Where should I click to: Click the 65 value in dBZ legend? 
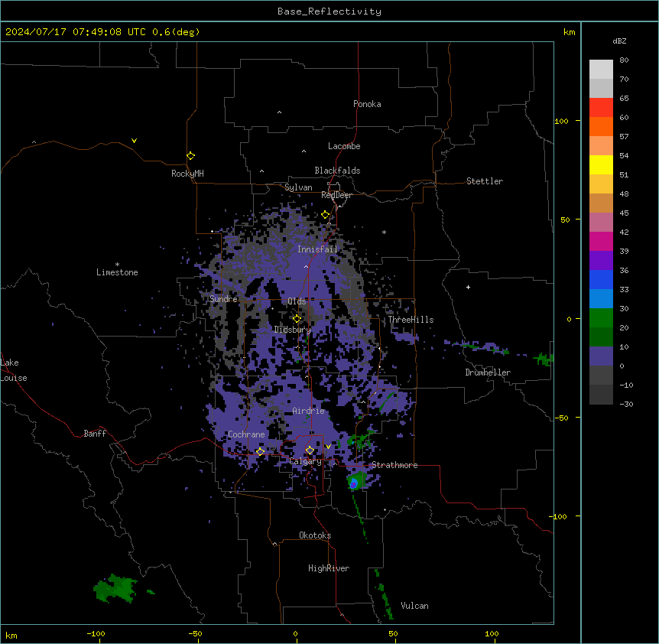(624, 99)
